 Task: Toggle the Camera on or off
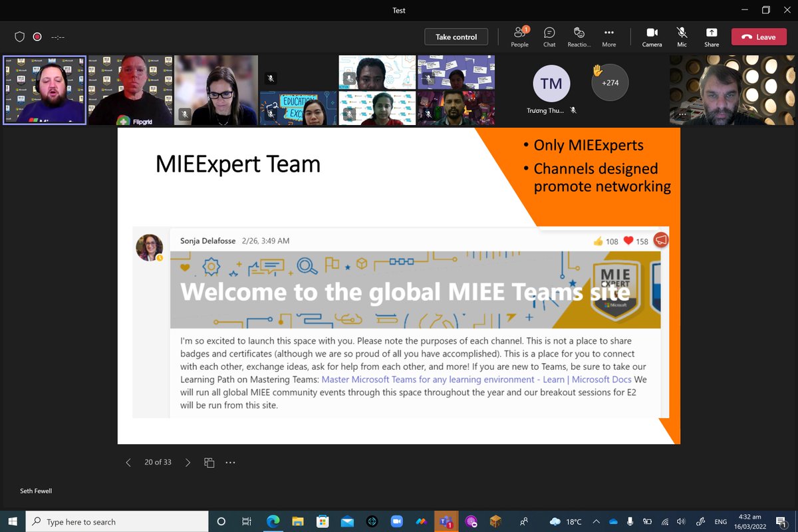[x=652, y=37]
